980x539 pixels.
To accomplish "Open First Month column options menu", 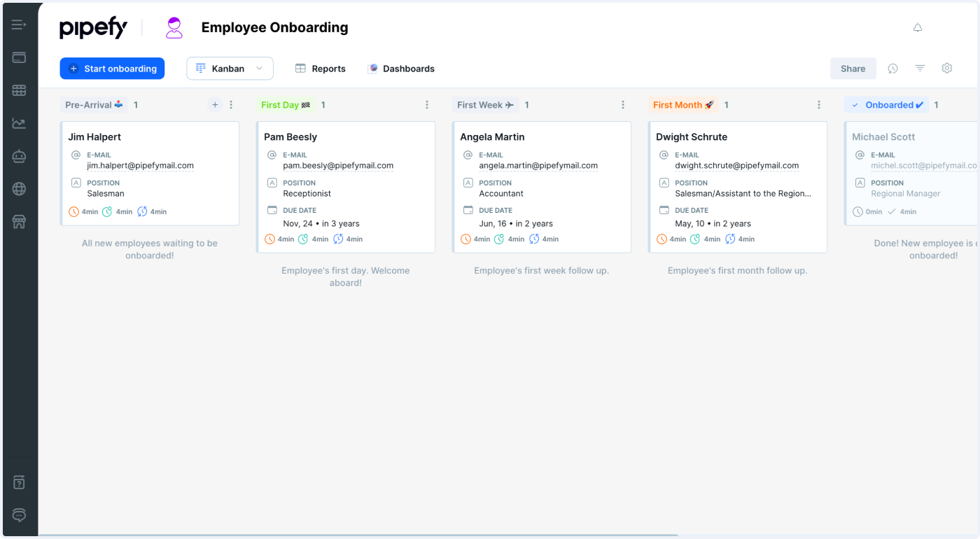I will coord(819,105).
